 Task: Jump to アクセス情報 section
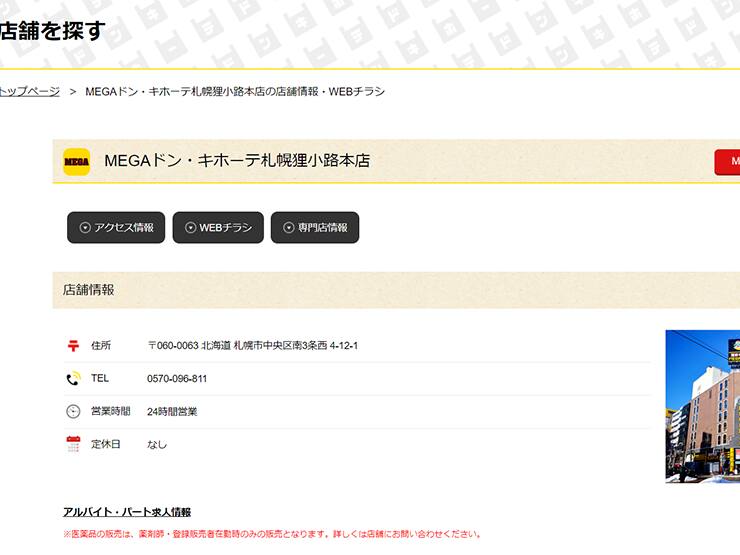[x=115, y=227]
